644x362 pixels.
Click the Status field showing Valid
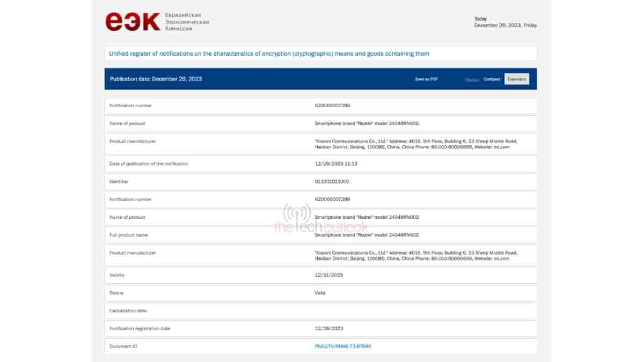pos(319,292)
